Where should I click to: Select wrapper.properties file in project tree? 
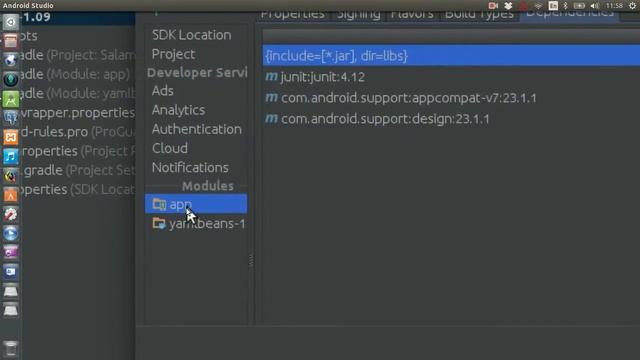coord(78,113)
